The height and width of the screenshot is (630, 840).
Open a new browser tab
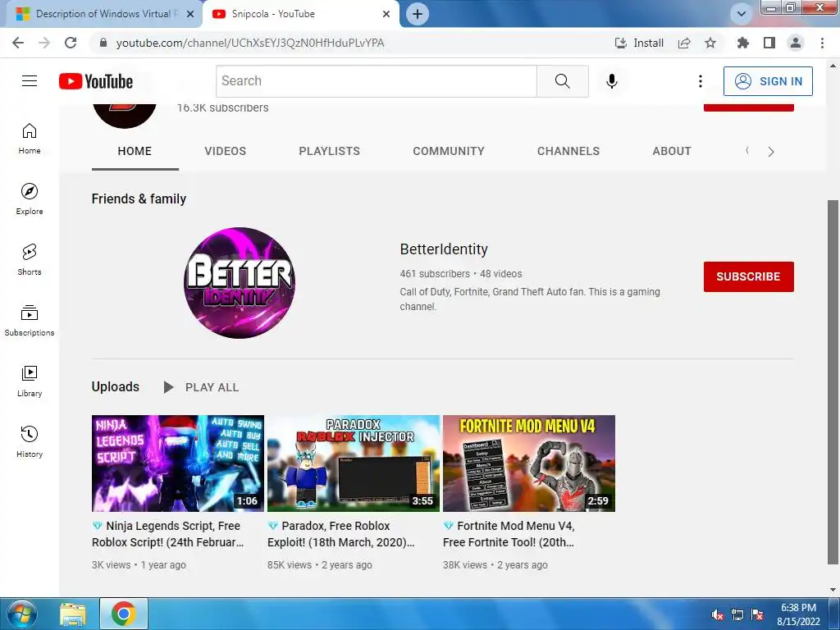(418, 14)
